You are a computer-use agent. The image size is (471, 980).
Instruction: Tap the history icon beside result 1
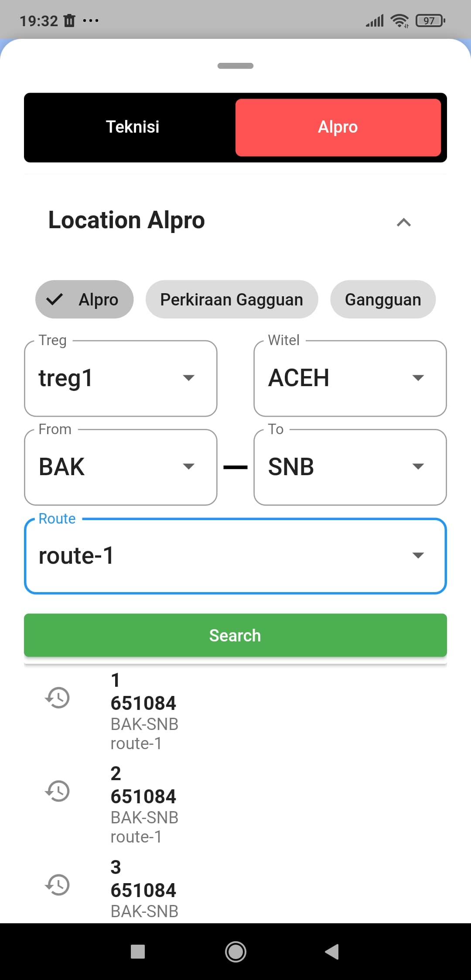pos(57,698)
